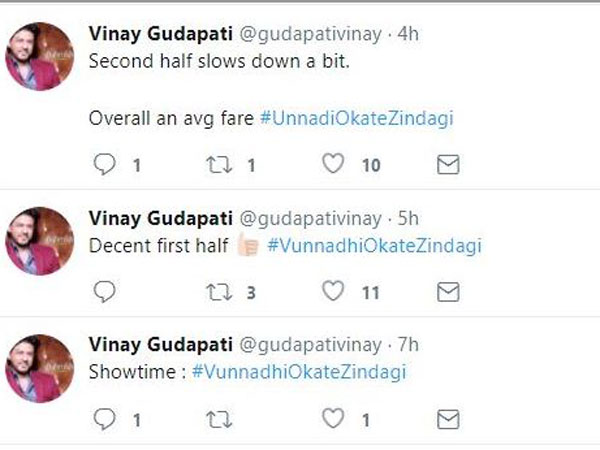Send the 'Showtime' tweet via direct message
The image size is (600, 450).
click(x=449, y=418)
